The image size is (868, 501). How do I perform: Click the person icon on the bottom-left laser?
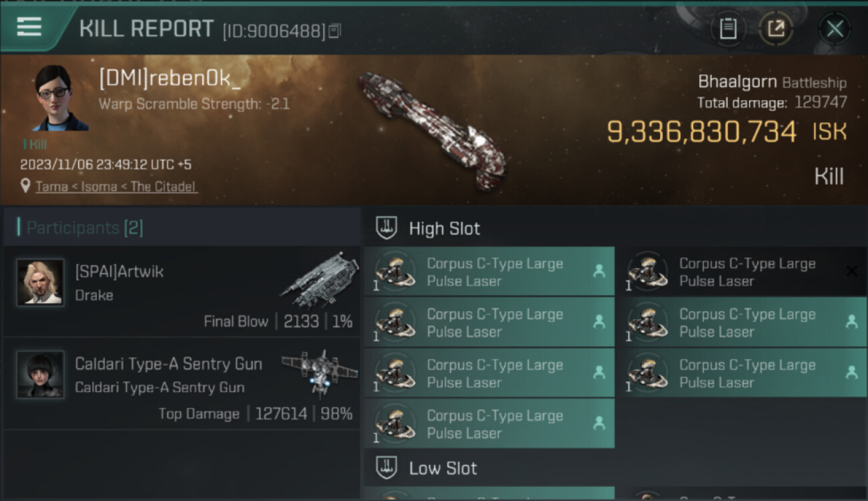coord(599,423)
